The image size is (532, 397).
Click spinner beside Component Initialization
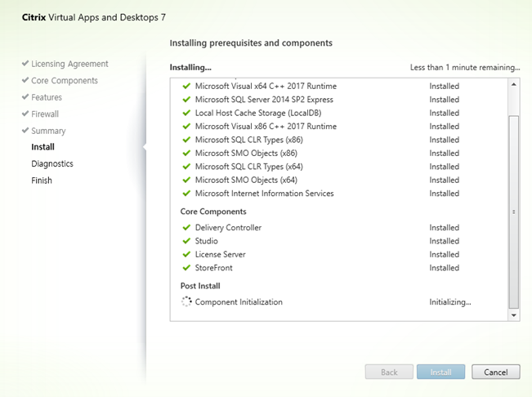[x=186, y=301]
